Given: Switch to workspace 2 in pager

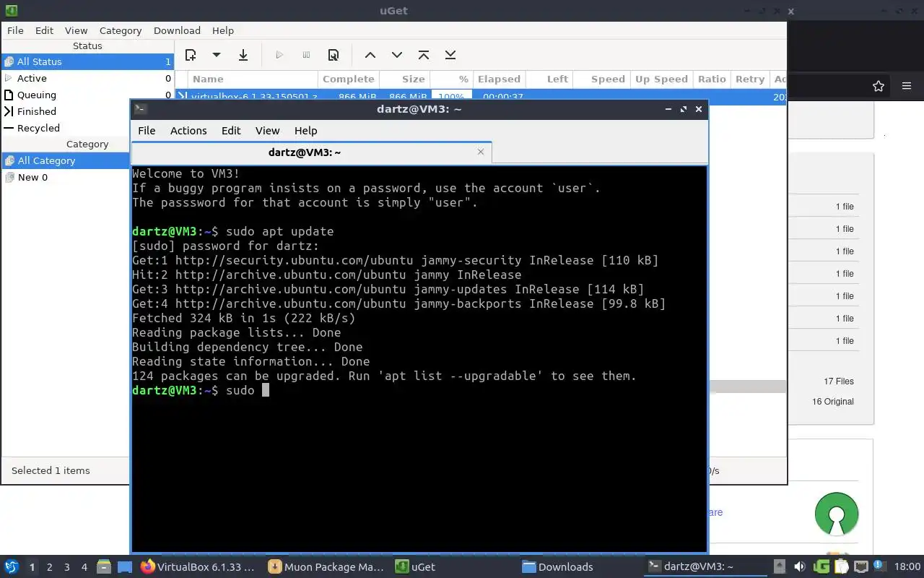Looking at the screenshot, I should click(x=49, y=567).
